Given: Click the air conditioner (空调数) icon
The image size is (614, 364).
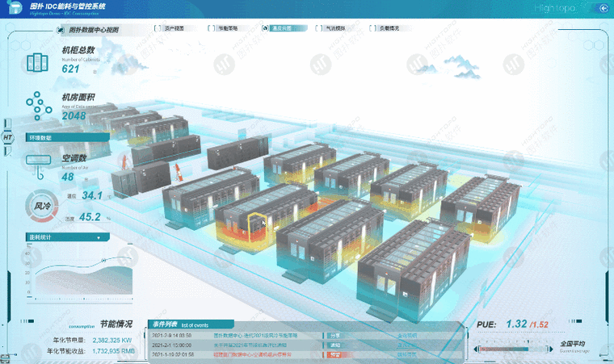Looking at the screenshot, I should (38, 166).
